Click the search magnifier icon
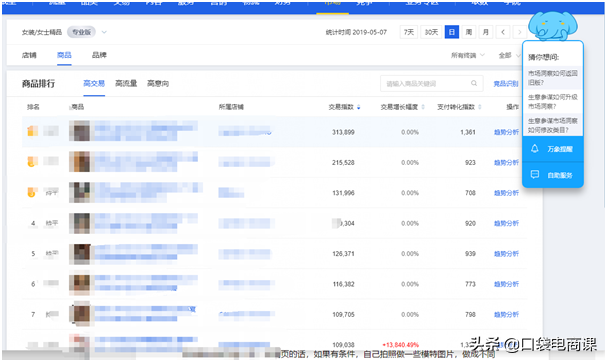The width and height of the screenshot is (607, 362). click(x=474, y=83)
